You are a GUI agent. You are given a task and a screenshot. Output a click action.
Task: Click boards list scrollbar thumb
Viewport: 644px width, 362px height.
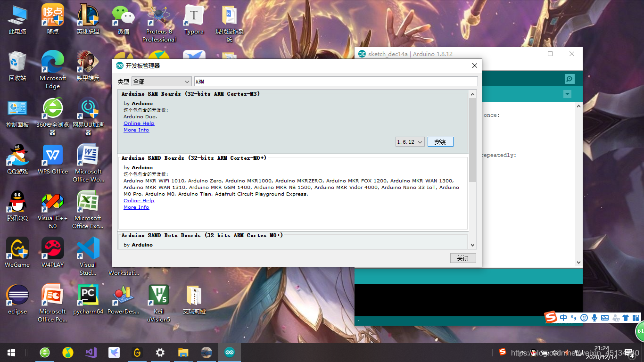[473, 140]
